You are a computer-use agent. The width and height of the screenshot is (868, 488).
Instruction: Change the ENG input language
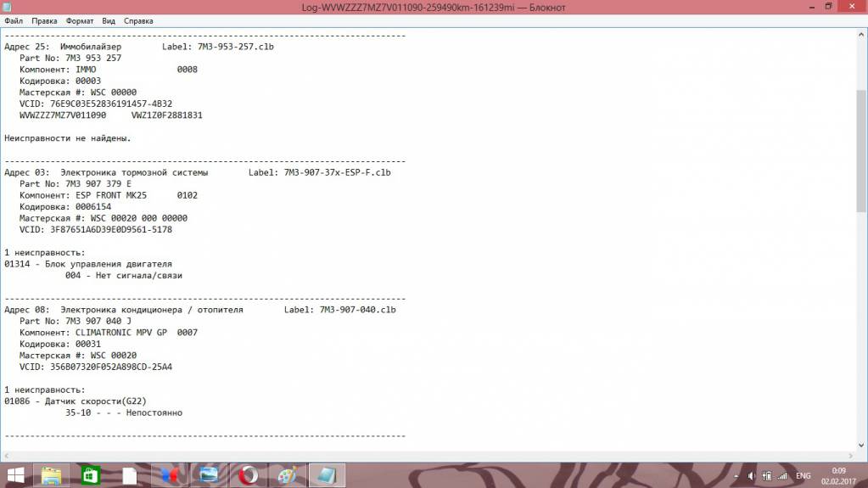(x=803, y=476)
